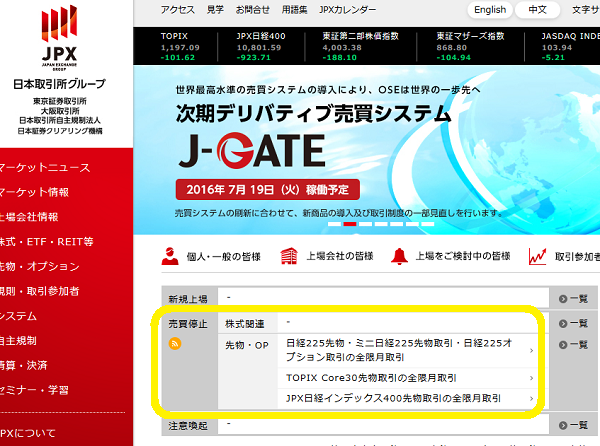Switch site language to English
The width and height of the screenshot is (600, 446).
click(x=490, y=10)
